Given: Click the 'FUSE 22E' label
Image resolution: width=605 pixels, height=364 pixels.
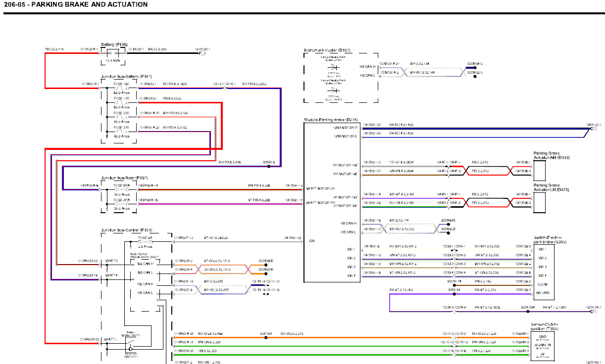Looking at the screenshot, I should point(122,113).
